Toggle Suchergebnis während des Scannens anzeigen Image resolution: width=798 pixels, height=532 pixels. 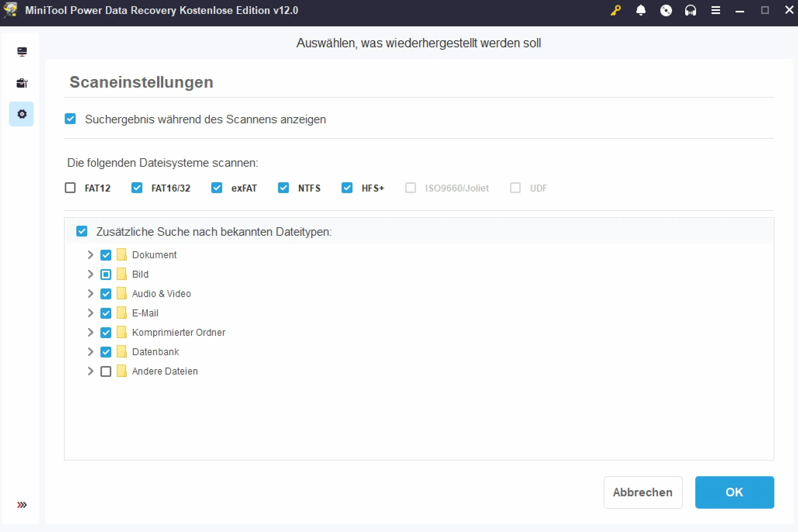70,119
